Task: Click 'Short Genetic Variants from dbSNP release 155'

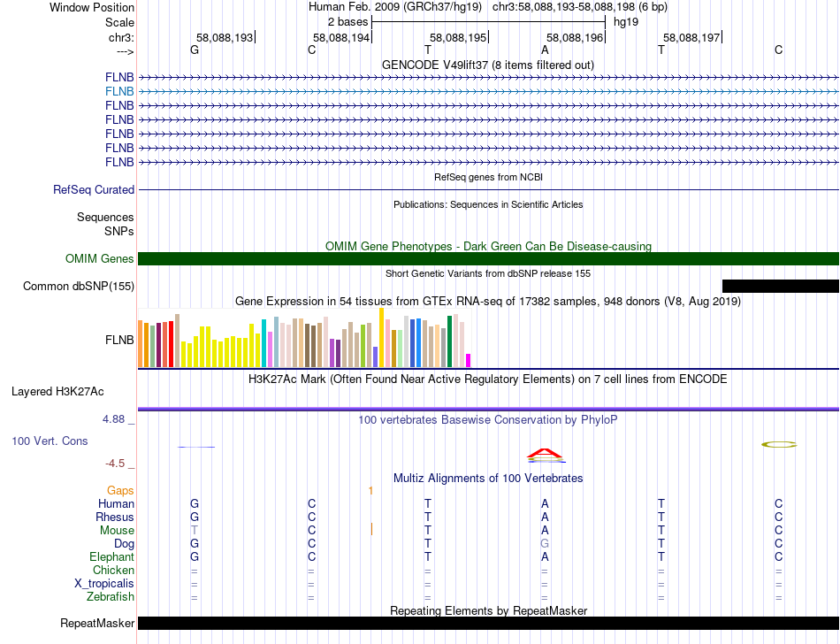Action: [x=488, y=273]
